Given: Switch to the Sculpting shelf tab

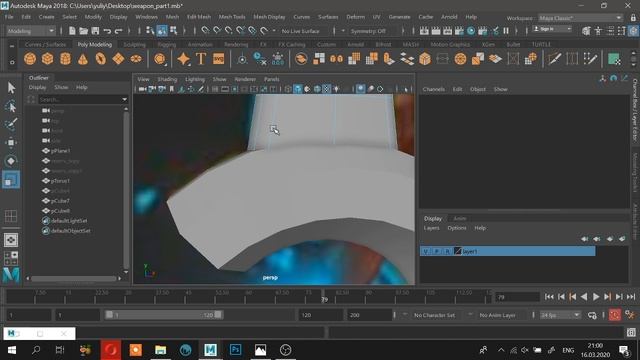Looking at the screenshot, I should 135,44.
